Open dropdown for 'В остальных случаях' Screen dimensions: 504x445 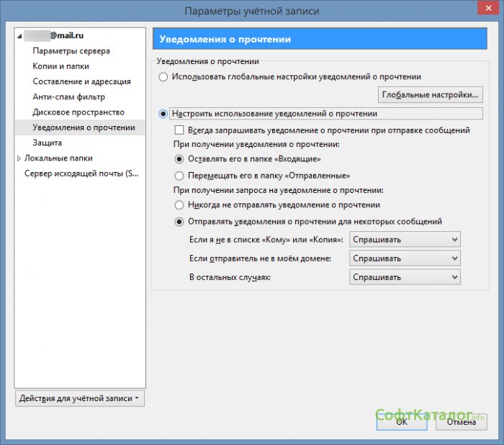pos(405,277)
